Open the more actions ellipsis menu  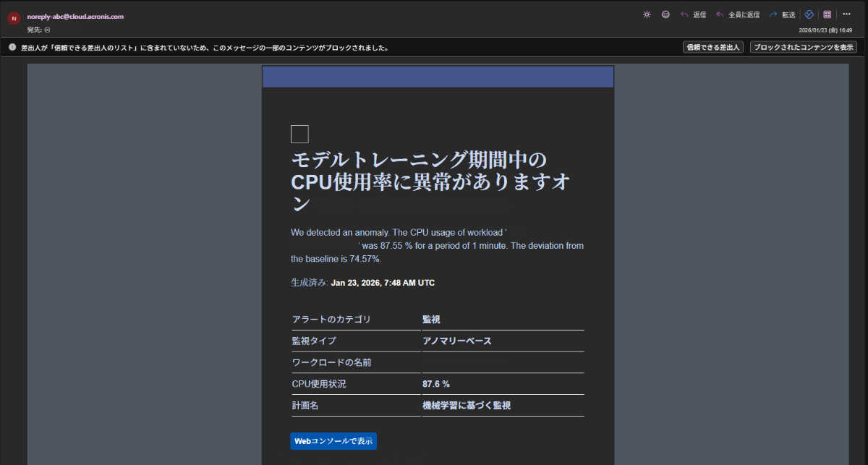pyautogui.click(x=846, y=14)
